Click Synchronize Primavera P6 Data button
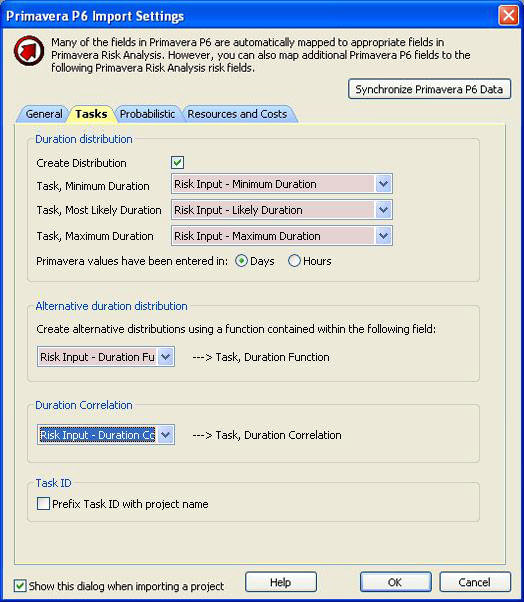This screenshot has height=602, width=524. (429, 89)
